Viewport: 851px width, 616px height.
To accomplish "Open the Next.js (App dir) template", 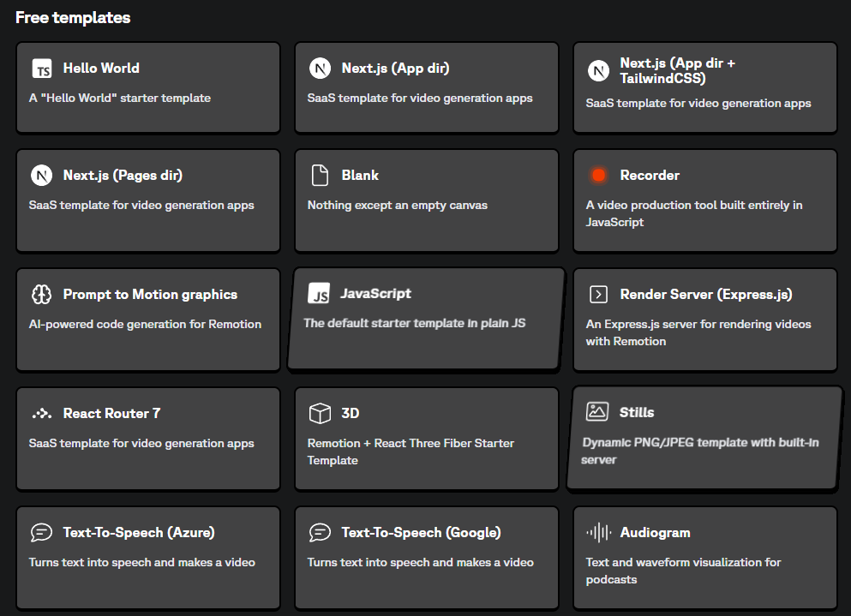I will 427,87.
